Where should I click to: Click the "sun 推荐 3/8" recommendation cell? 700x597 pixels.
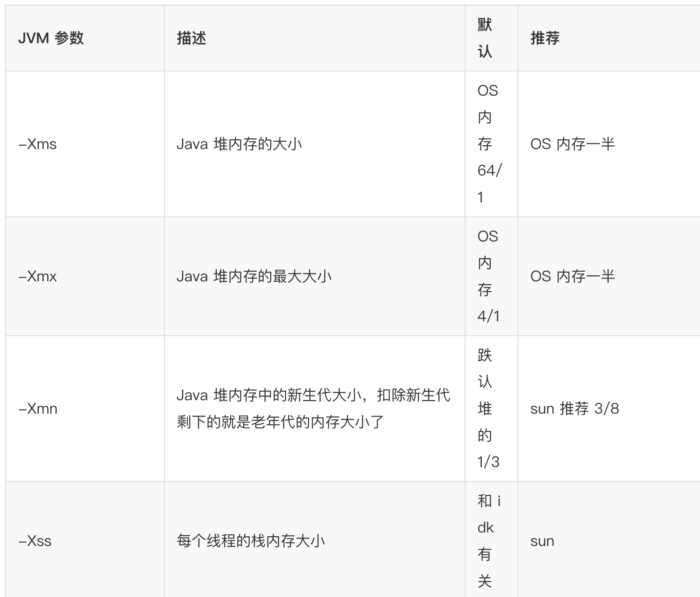[575, 409]
